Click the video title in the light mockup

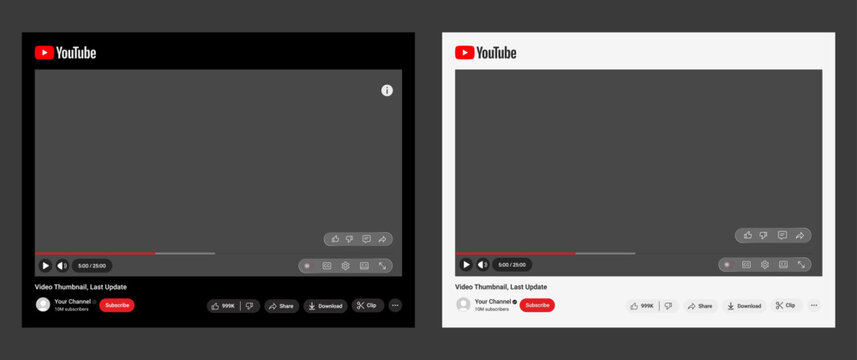(501, 287)
